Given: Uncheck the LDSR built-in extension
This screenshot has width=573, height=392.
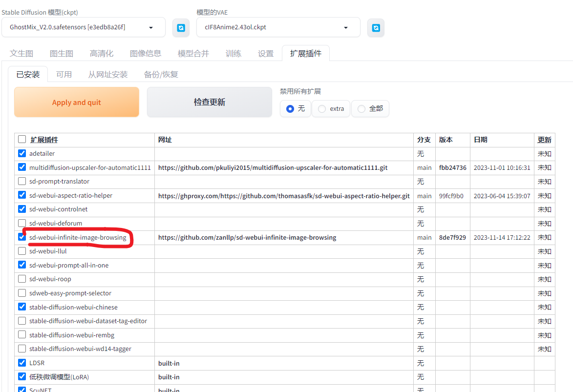Looking at the screenshot, I should tap(22, 363).
